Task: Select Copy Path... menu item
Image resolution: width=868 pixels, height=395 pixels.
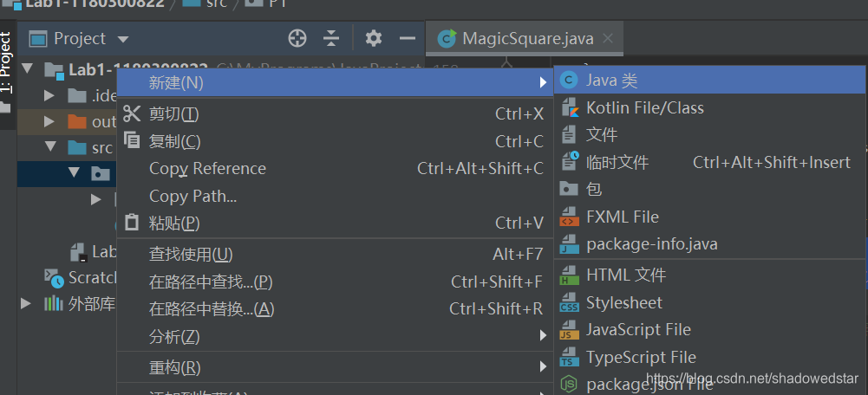Action: (336, 196)
